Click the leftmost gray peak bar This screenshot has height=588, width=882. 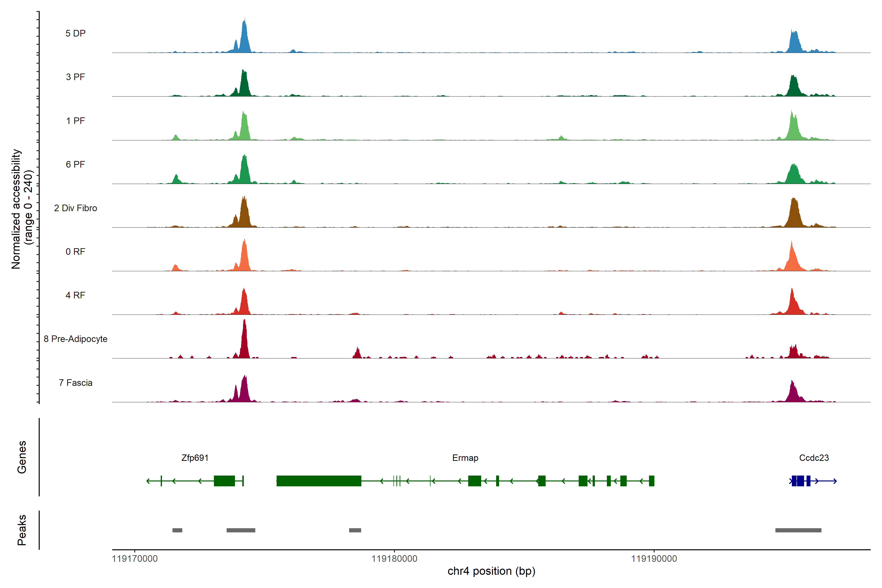pos(177,530)
